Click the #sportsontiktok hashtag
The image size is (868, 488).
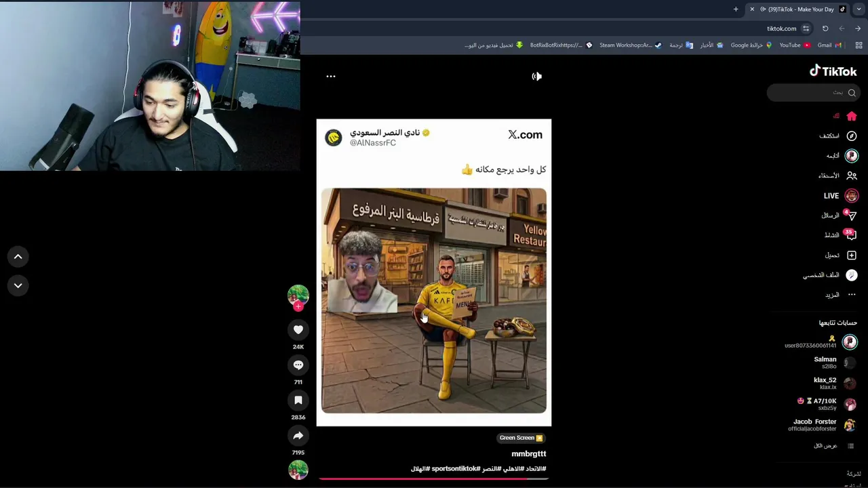pyautogui.click(x=456, y=469)
